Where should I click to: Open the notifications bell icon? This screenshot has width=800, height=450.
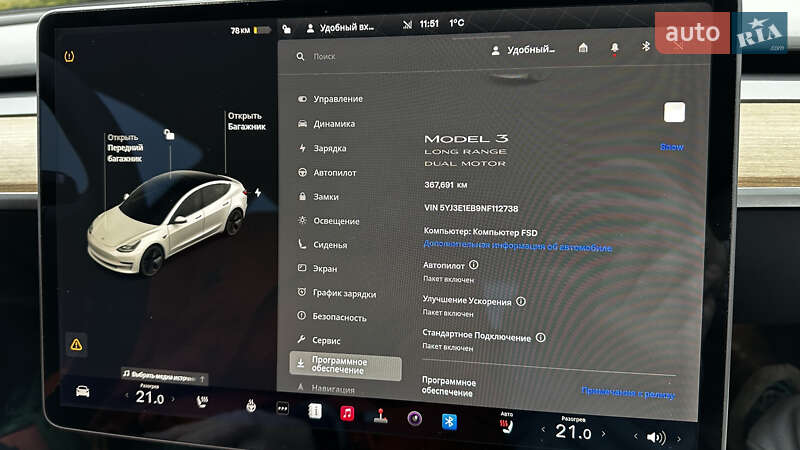click(614, 47)
